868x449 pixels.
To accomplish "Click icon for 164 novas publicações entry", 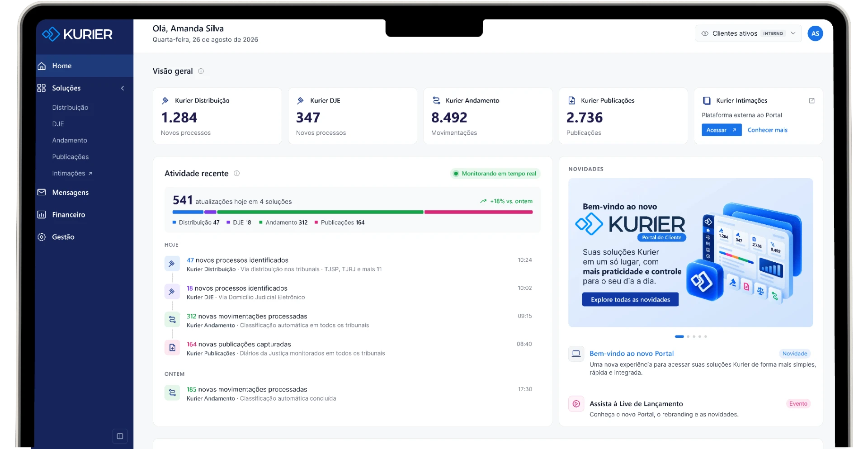I will (172, 348).
